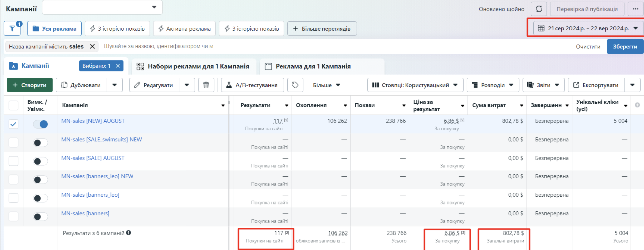Turn off the MN-sales [NEW] AUGUST campaign toggle
Screen dimensions: 644x250
point(40,124)
